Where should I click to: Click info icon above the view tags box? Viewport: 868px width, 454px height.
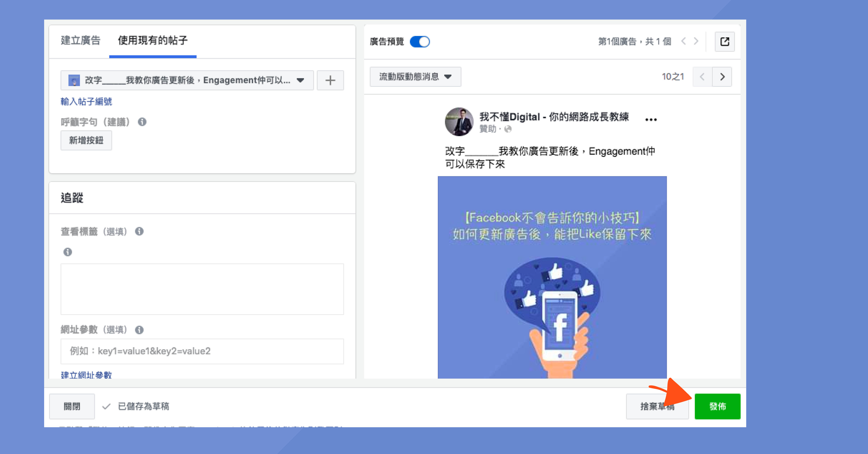[x=68, y=252]
